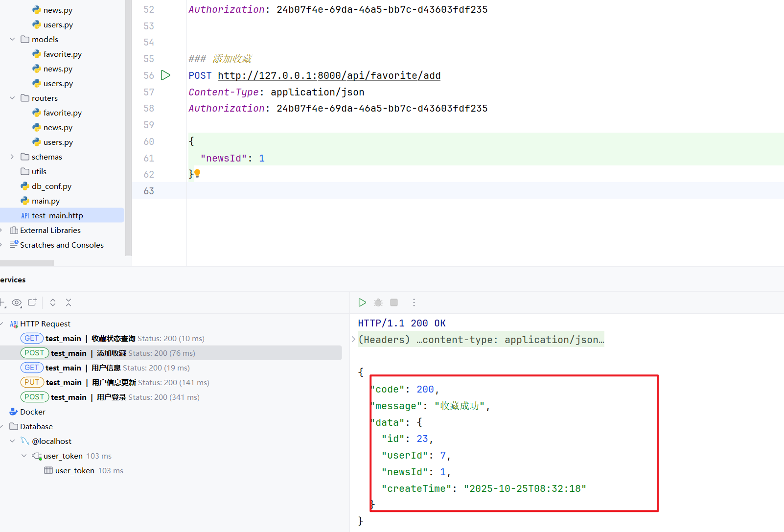Select the GET 收藏状态查询 request result
Image resolution: width=784 pixels, height=532 pixels.
(113, 338)
